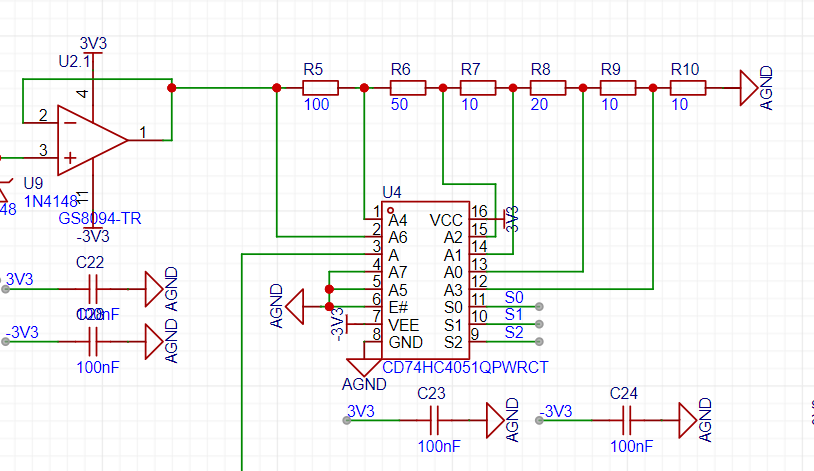The height and width of the screenshot is (471, 814).
Task: Pick resistor R7 symbol
Action: (477, 88)
